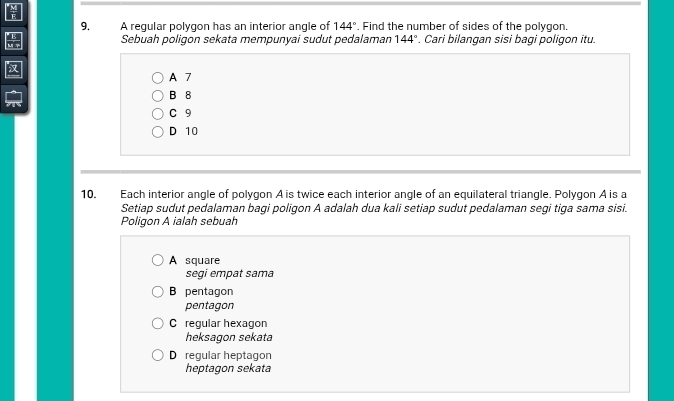Image resolution: width=674 pixels, height=401 pixels.
Task: Click the Malay text 'heksagon sekata'
Action: tap(228, 337)
